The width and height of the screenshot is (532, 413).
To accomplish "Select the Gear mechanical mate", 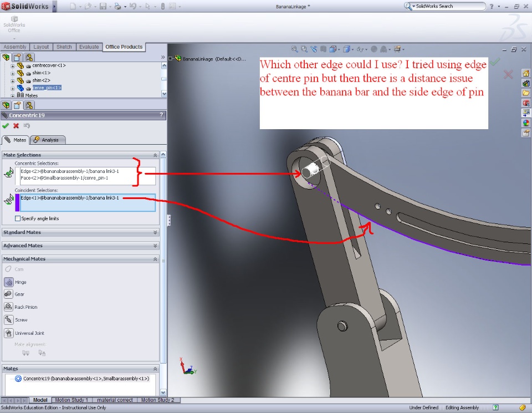I will pyautogui.click(x=8, y=294).
